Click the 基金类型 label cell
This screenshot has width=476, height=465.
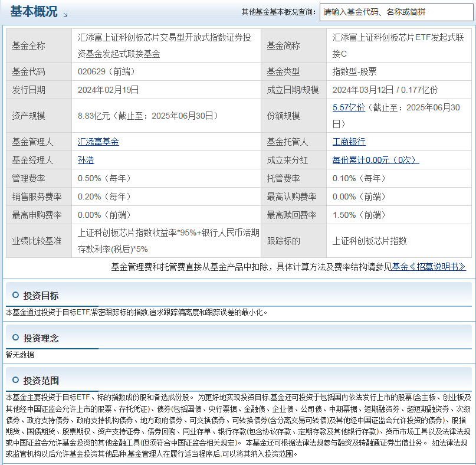coord(294,71)
